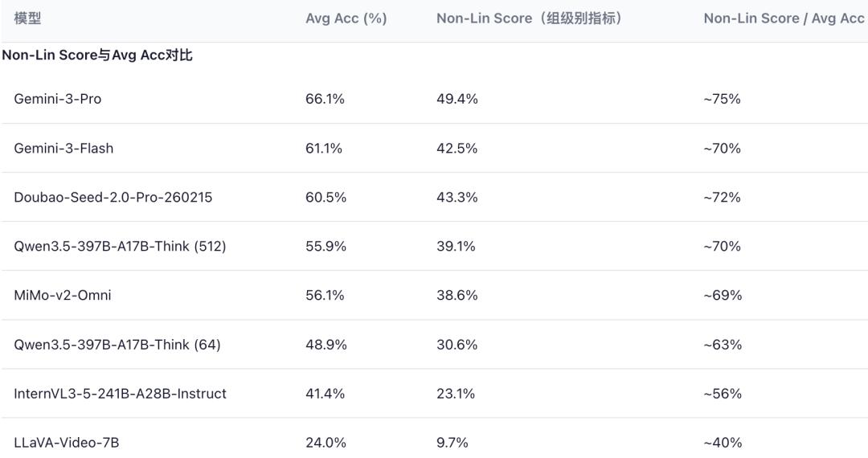Select the 49.4% Non-Lin Score cell

tap(457, 99)
